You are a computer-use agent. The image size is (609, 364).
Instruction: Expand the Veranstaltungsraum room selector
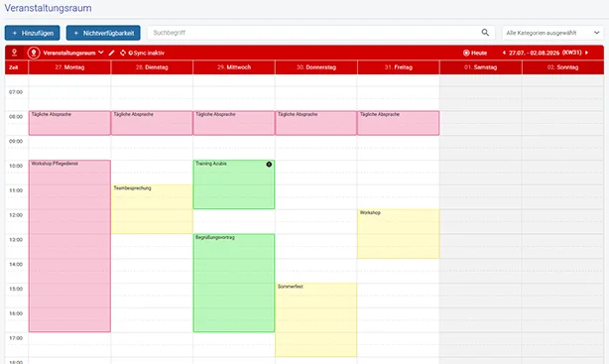point(73,53)
